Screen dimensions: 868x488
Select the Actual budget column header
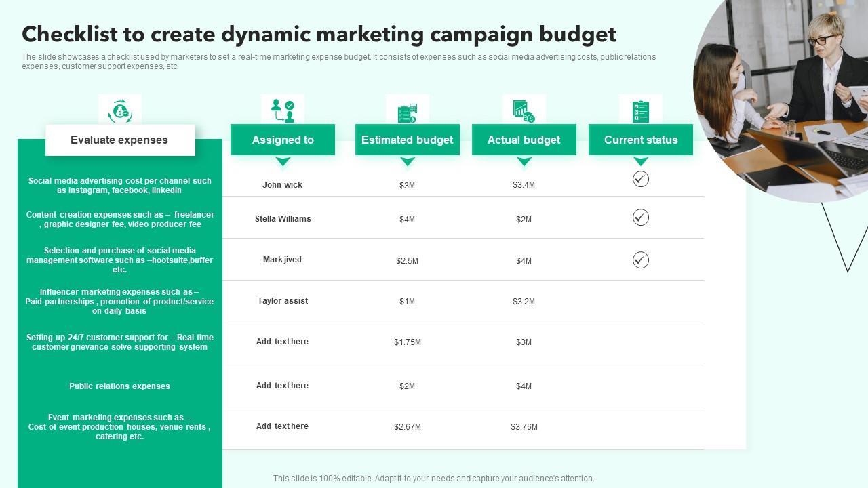524,140
